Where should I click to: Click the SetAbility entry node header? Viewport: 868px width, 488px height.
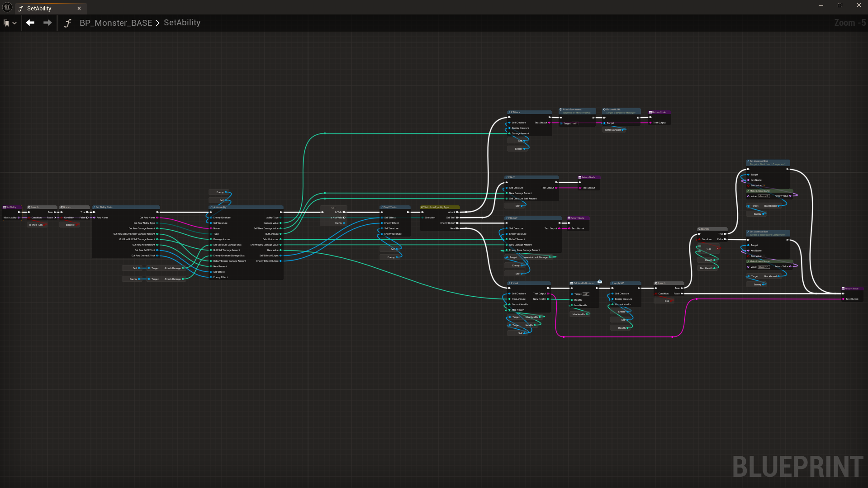coord(11,207)
